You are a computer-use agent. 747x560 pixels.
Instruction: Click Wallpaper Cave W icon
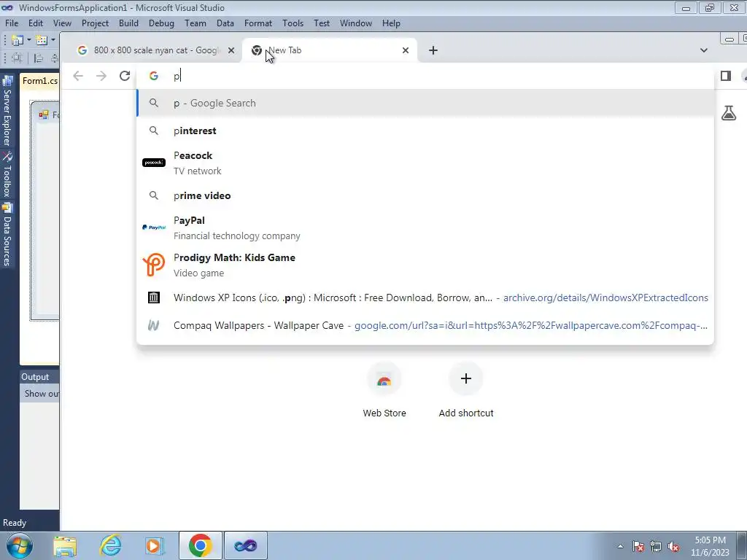[x=153, y=325]
